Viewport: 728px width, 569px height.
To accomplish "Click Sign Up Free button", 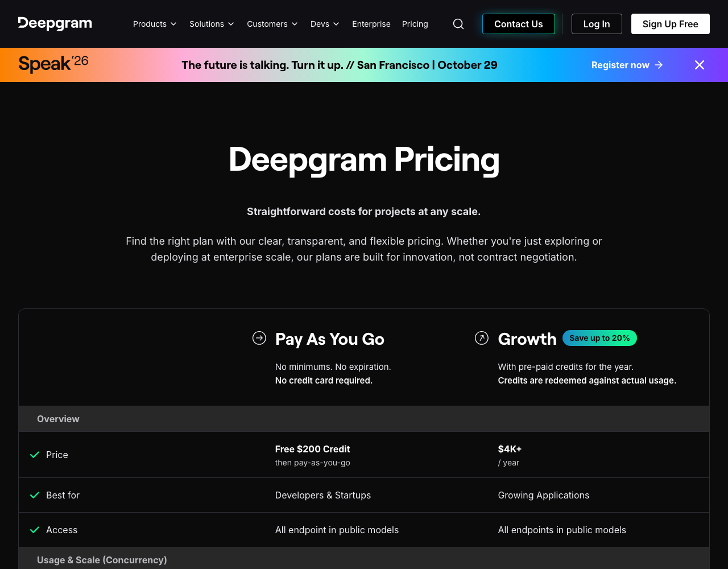I will point(671,24).
